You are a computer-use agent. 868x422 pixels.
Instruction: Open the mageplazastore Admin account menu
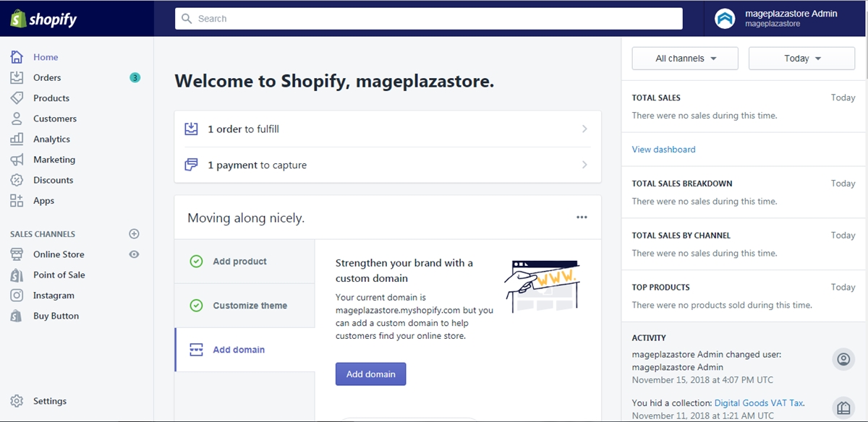[x=786, y=19]
